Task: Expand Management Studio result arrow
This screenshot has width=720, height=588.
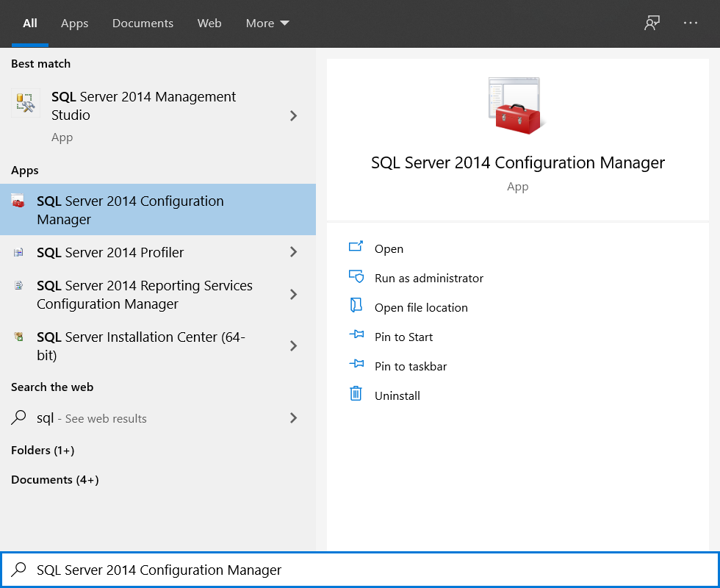Action: click(293, 115)
